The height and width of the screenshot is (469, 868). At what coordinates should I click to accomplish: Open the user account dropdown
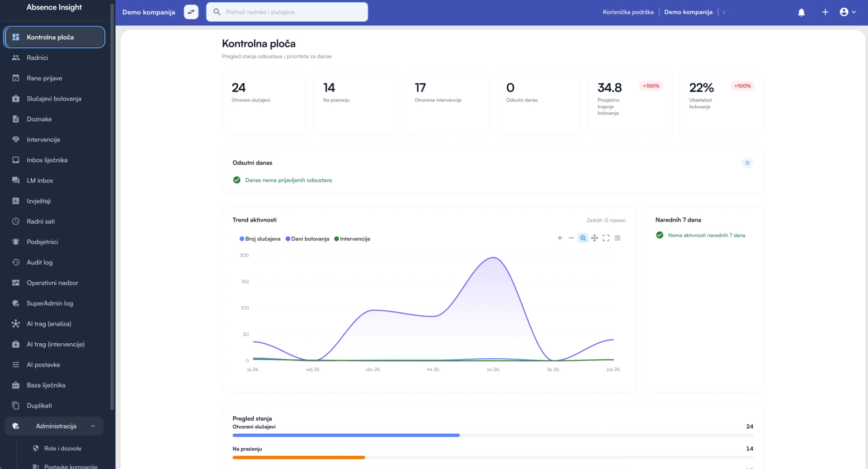pos(848,12)
